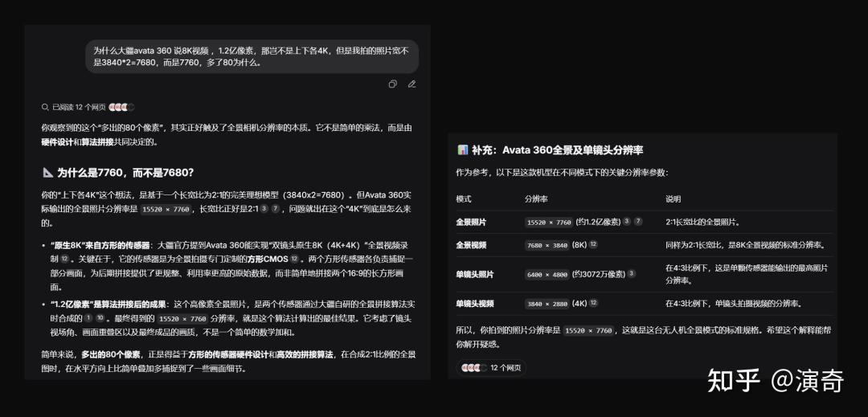Click citation 10 after 全景拼接算法实时合成的
868x417 pixels.
point(100,318)
